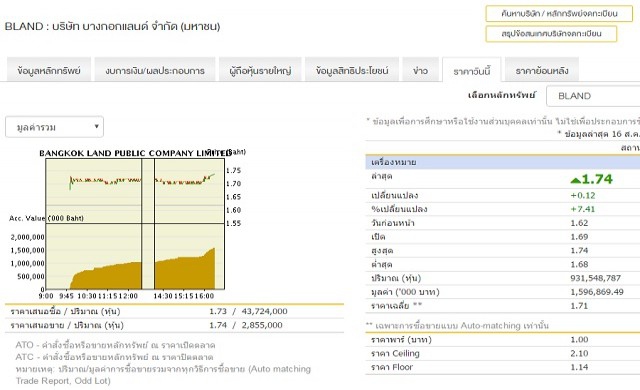Image resolution: width=640 pixels, height=390 pixels.
Task: Click the BANGKOK LAND PUBLIC COMPANY LIMITED chart title
Action: point(136,153)
